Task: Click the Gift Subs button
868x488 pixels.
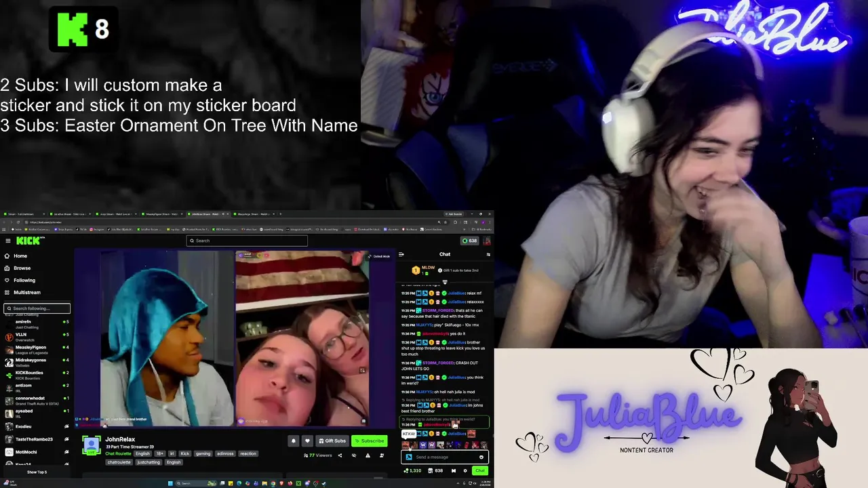Action: click(332, 441)
